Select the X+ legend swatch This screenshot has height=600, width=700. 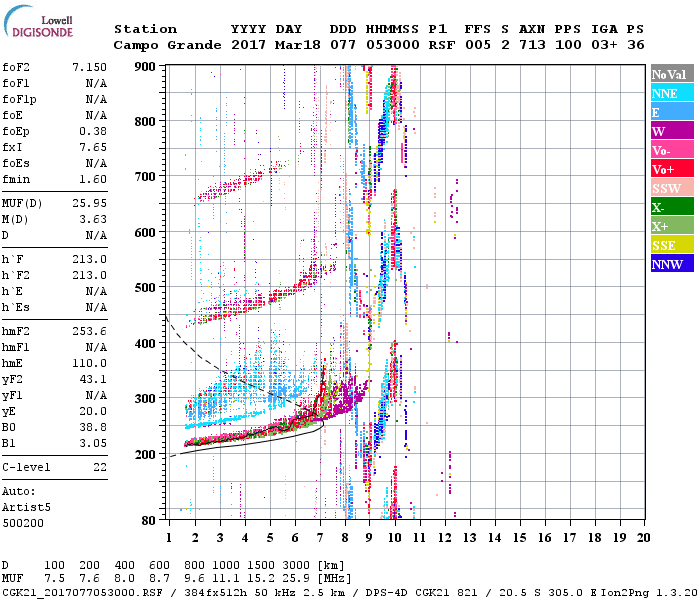click(x=672, y=225)
